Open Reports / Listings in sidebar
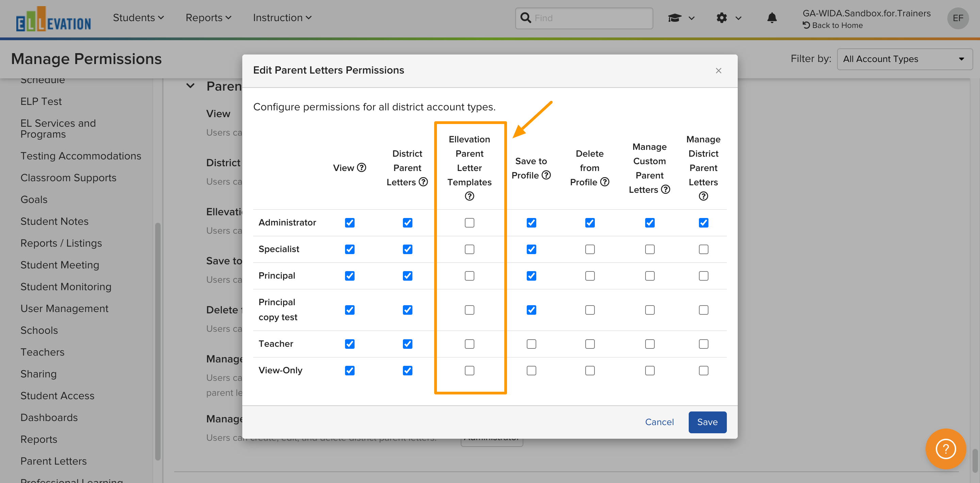980x483 pixels. 61,243
